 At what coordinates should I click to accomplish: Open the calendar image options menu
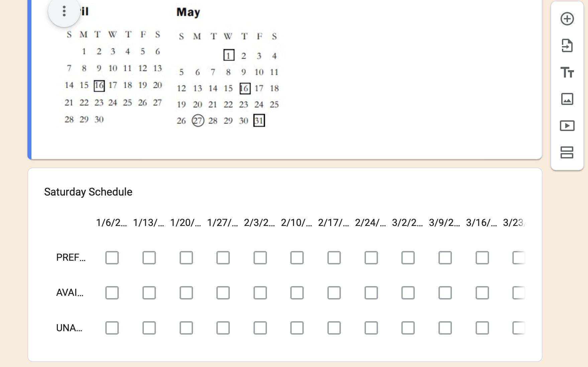64,12
